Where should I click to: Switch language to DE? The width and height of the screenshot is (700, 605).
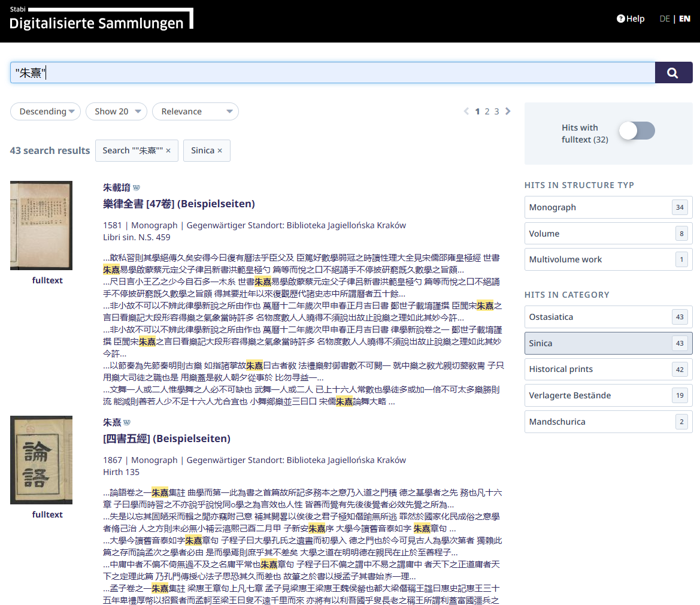click(x=664, y=19)
